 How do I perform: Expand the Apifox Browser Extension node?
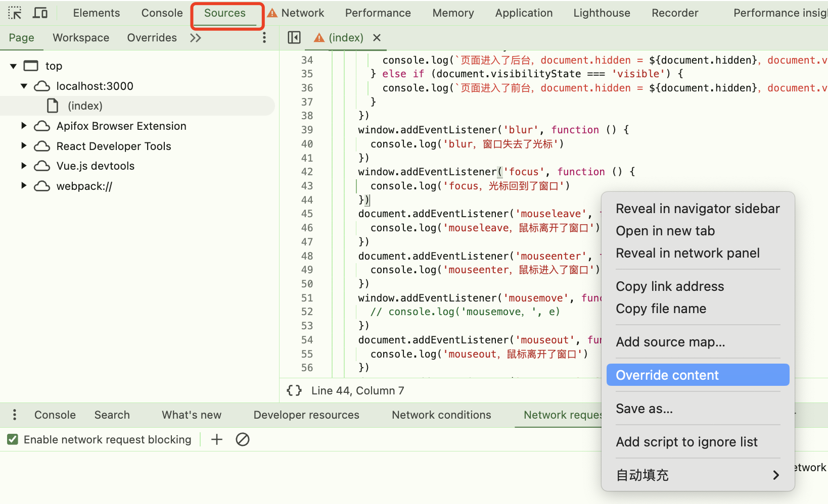tap(23, 125)
